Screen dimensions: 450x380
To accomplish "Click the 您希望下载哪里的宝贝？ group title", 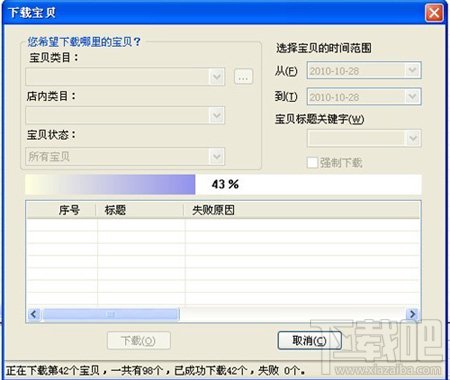I will [x=84, y=42].
